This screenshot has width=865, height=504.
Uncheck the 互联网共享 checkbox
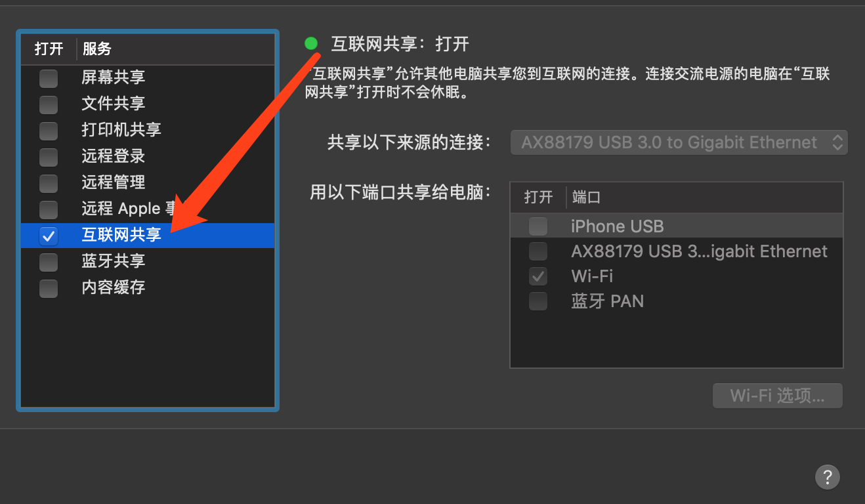(49, 236)
